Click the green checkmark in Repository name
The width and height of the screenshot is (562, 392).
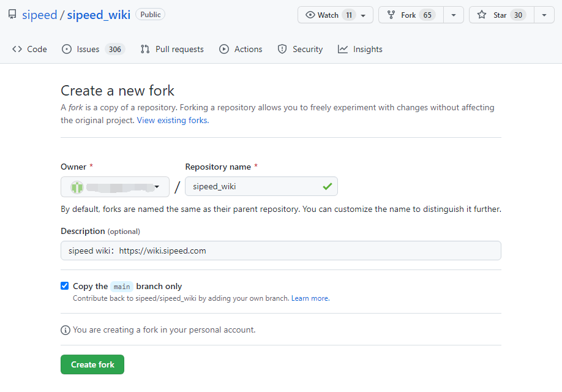(328, 186)
